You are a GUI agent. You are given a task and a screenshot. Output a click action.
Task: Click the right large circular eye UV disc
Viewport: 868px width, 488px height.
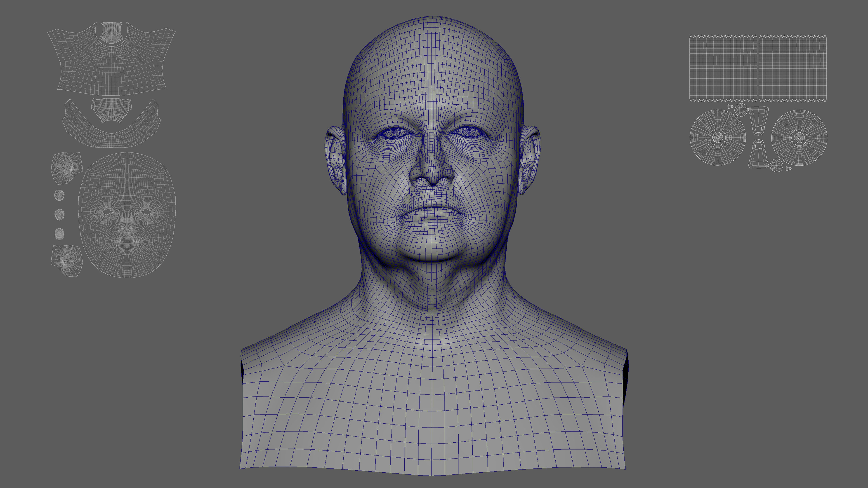pyautogui.click(x=799, y=137)
